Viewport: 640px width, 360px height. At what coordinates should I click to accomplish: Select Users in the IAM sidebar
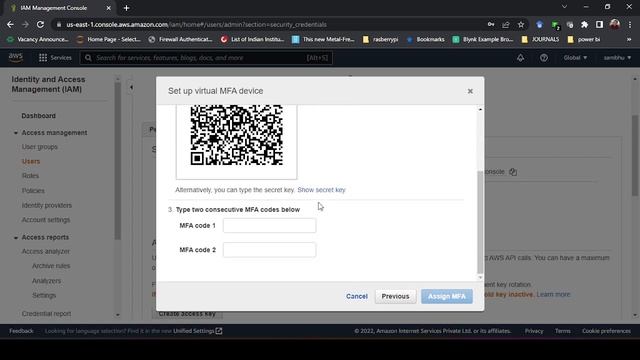coord(31,161)
